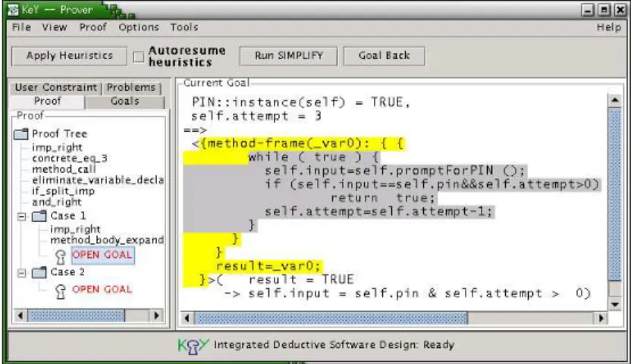The width and height of the screenshot is (631, 364).
Task: Click the KeY logo in status bar
Action: 193,346
